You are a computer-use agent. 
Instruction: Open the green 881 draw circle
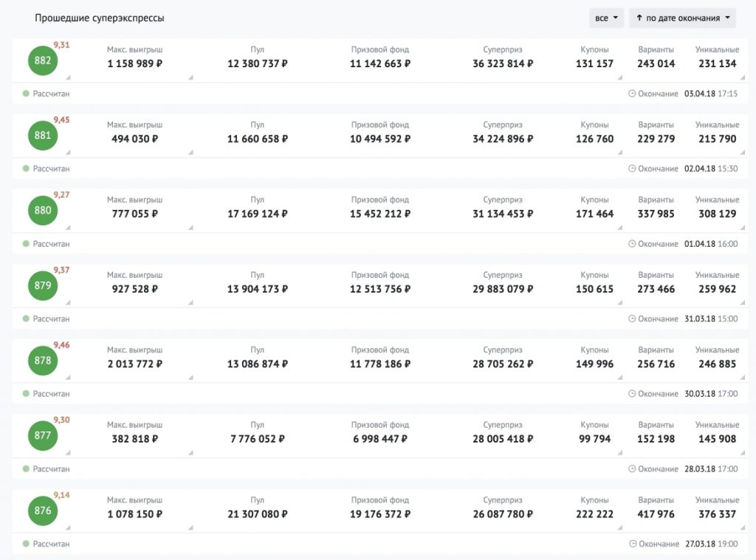pyautogui.click(x=43, y=135)
